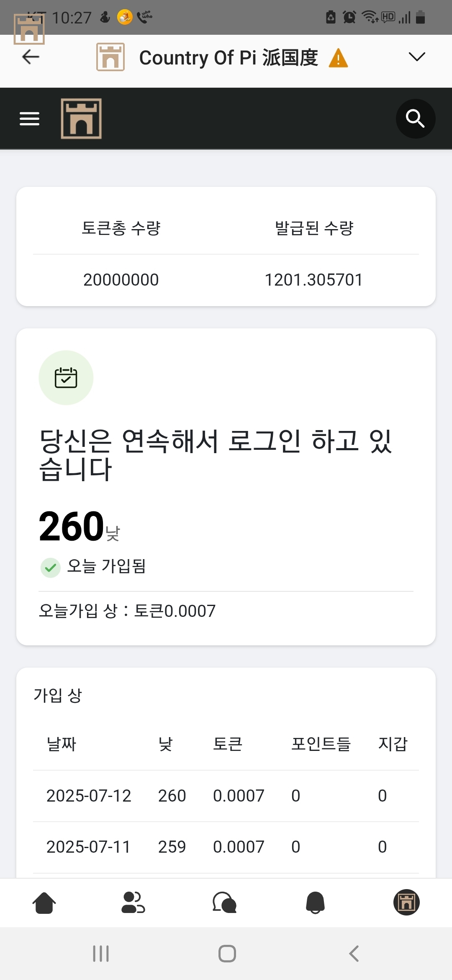Go to Home tab in bottom bar

44,903
